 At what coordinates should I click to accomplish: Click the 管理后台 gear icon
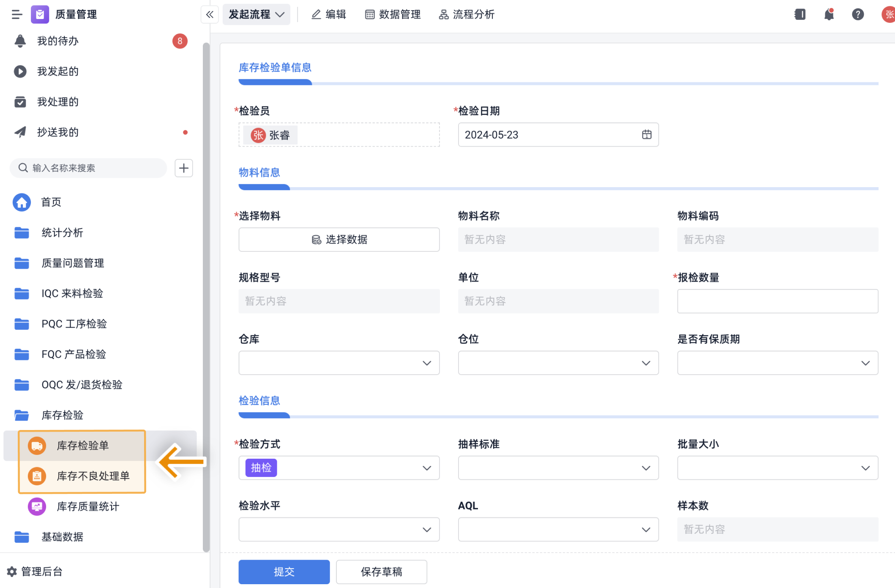[12, 572]
